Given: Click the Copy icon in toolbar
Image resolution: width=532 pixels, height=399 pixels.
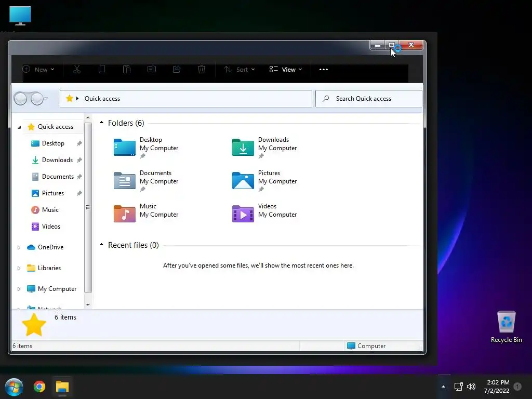Looking at the screenshot, I should (102, 70).
